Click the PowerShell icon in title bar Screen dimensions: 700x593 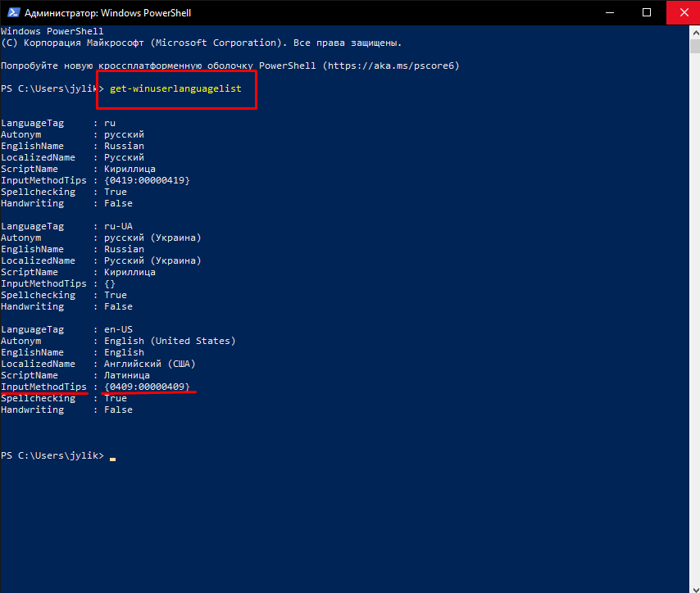13,12
